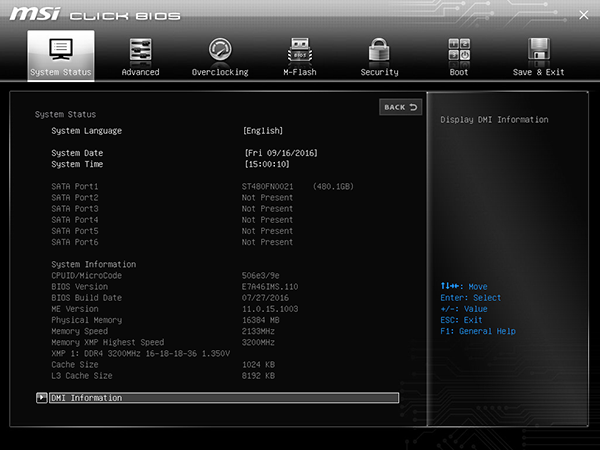The height and width of the screenshot is (450, 600).
Task: Open the M-Flash USB drive icon
Action: click(300, 49)
